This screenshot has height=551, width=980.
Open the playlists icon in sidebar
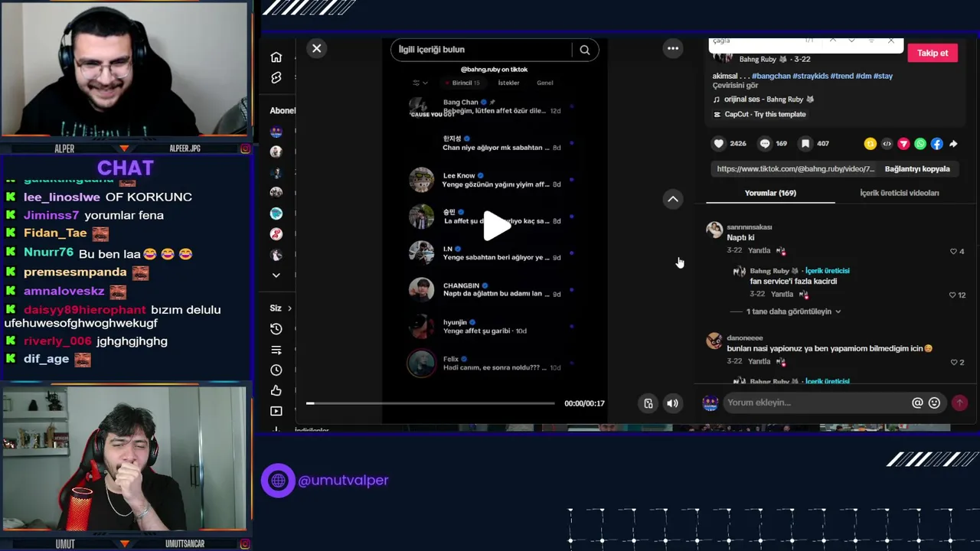tap(276, 350)
